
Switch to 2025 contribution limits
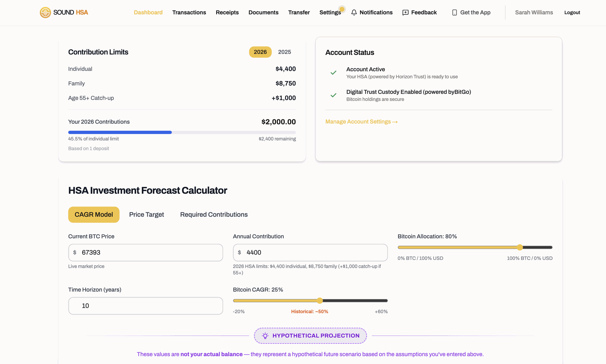pyautogui.click(x=284, y=52)
